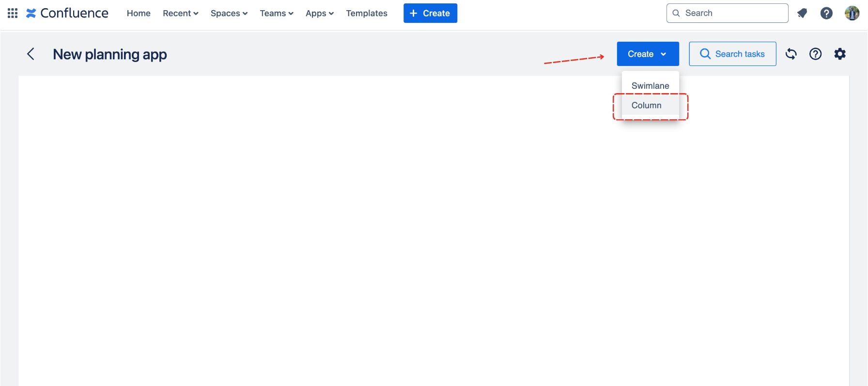This screenshot has width=868, height=386.
Task: Open the notifications bell icon
Action: [802, 13]
